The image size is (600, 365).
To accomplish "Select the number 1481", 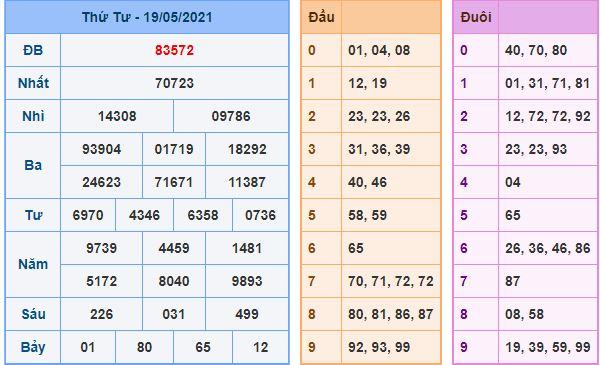I will point(247,248).
